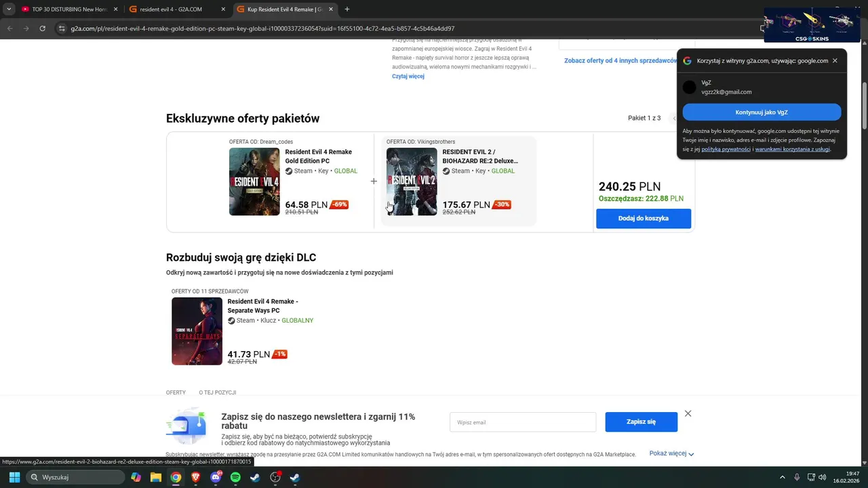This screenshot has height=488, width=868.
Task: Switch to the TOP 30 DISTURBING YouTube tab
Action: click(69, 9)
